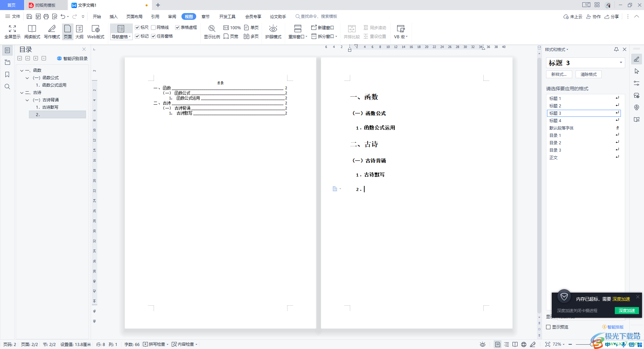Collapse the 一、函数 outline node
Viewport: 644px width, 349px height.
22,70
